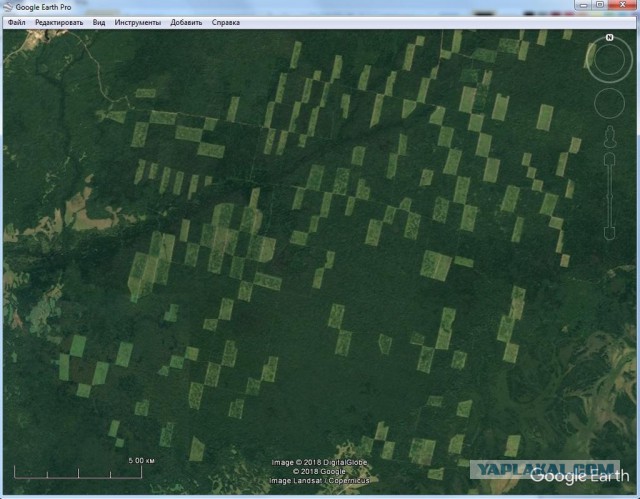This screenshot has height=499, width=640.
Task: Click the compass N north marker
Action: [x=609, y=38]
